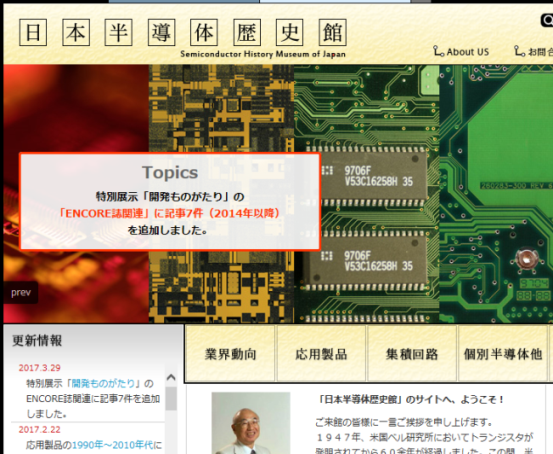553x454 pixels.
Task: Go to previous slide with prev
Action: (x=21, y=292)
